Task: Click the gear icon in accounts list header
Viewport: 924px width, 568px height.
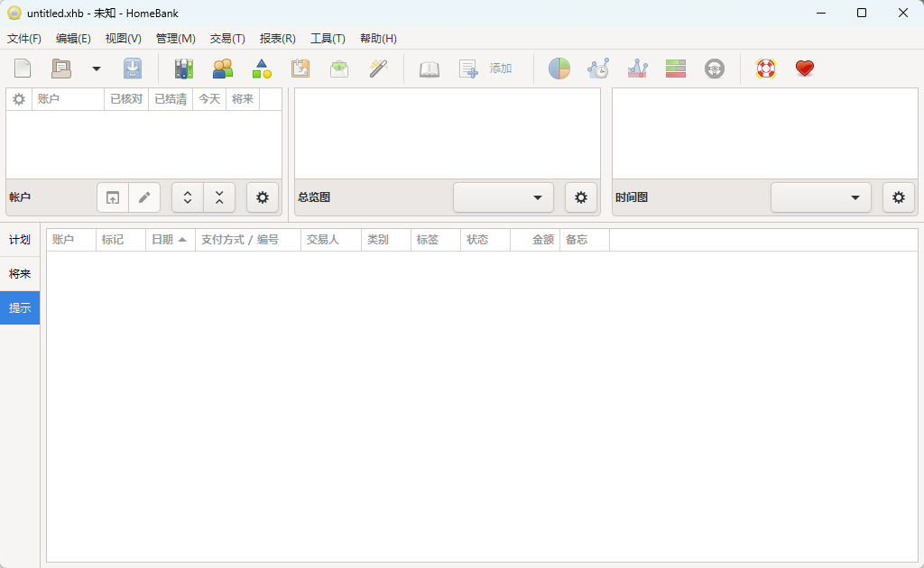Action: 19,99
